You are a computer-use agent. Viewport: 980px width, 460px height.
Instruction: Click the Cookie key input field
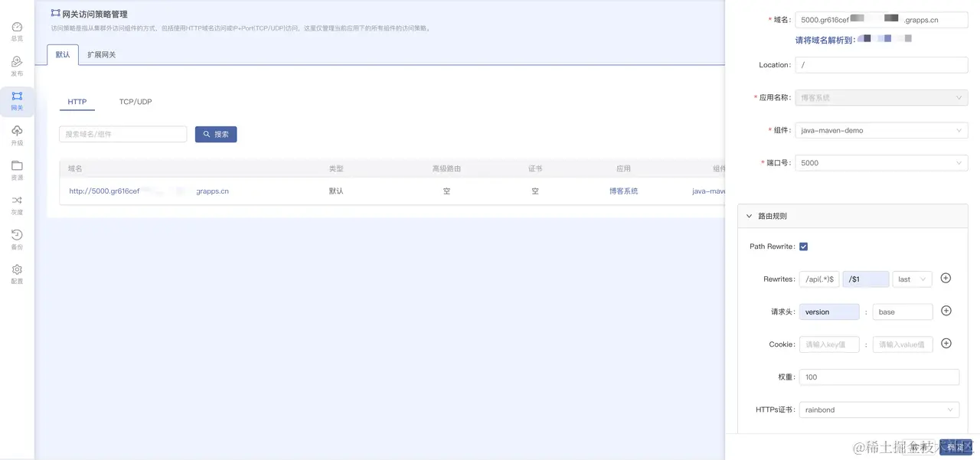tap(829, 344)
